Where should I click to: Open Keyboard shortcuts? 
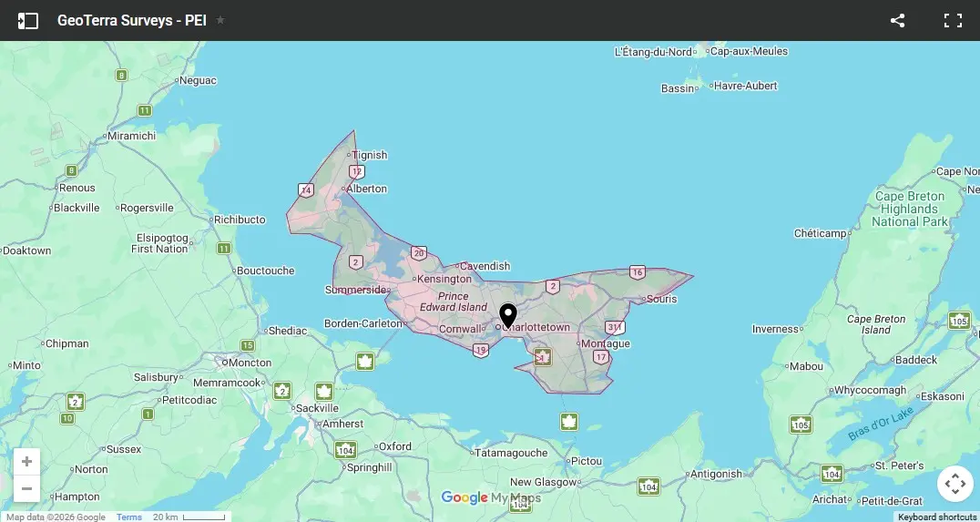[937, 517]
